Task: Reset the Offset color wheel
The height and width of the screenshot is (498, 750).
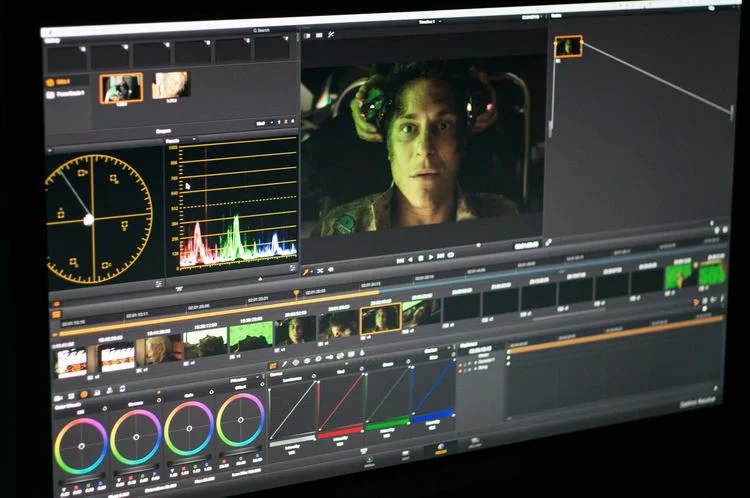Action: tap(262, 384)
